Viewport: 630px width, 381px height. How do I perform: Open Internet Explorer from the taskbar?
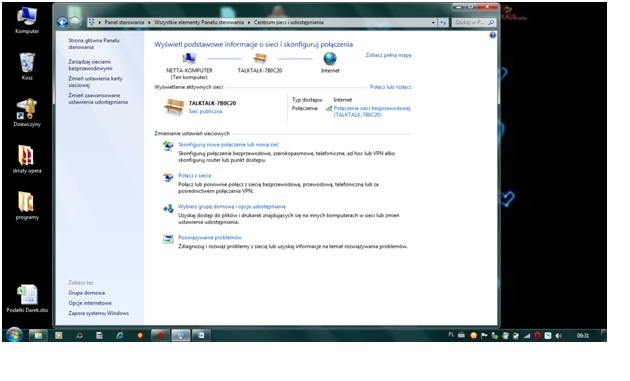click(x=120, y=335)
